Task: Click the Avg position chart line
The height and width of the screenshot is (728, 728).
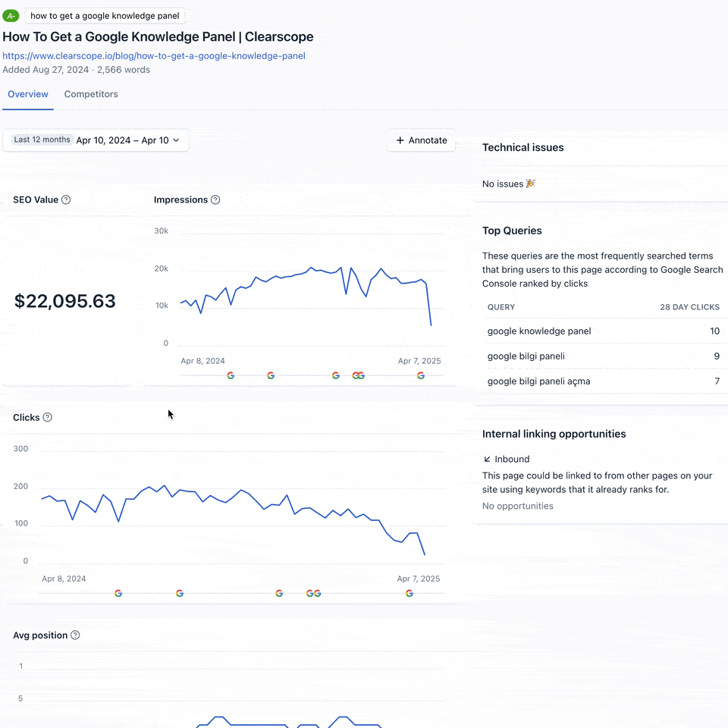Action: pyautogui.click(x=288, y=722)
